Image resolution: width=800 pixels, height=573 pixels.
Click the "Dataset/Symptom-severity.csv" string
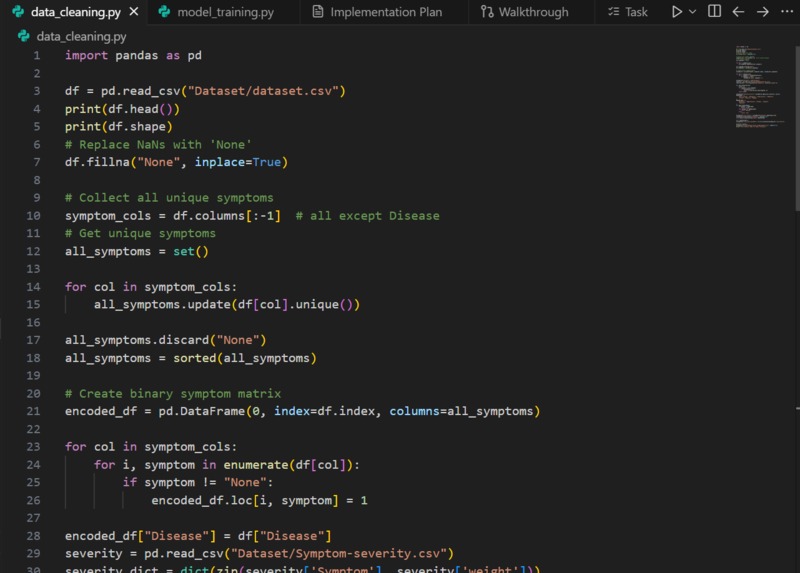pyautogui.click(x=339, y=554)
